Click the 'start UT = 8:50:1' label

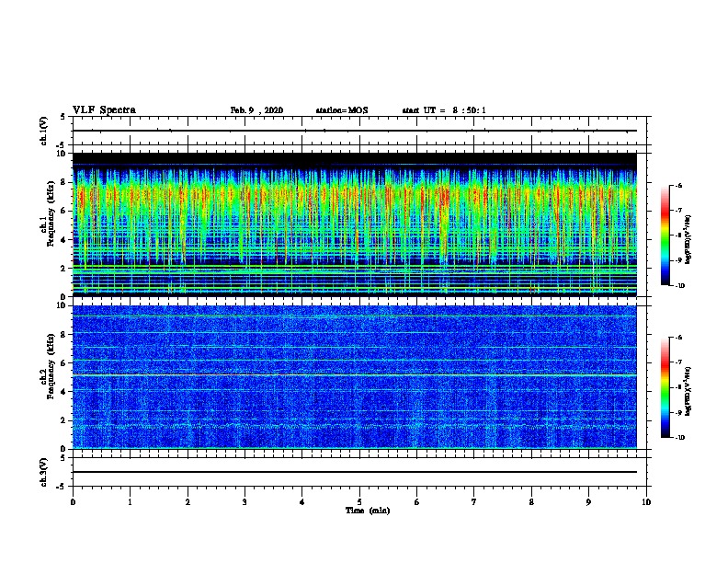click(444, 110)
